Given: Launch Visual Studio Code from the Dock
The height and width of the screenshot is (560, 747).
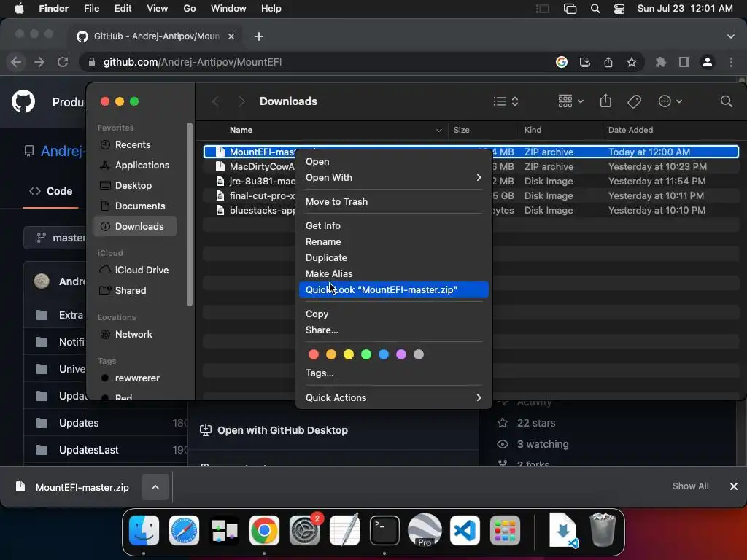Looking at the screenshot, I should [465, 530].
